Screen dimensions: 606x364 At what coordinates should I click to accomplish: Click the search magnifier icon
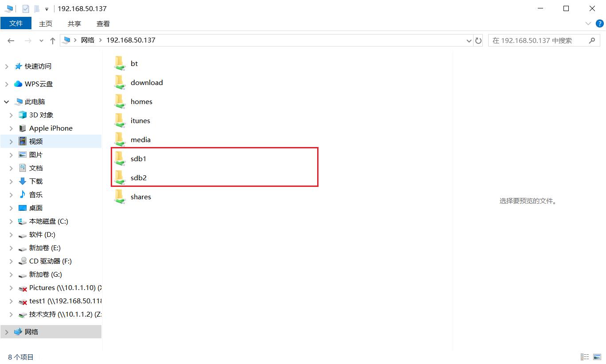pos(592,40)
